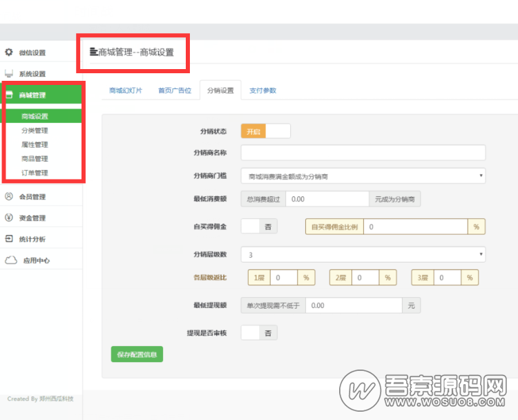Click the 保存配置信息 button
The width and height of the screenshot is (518, 420).
click(137, 354)
